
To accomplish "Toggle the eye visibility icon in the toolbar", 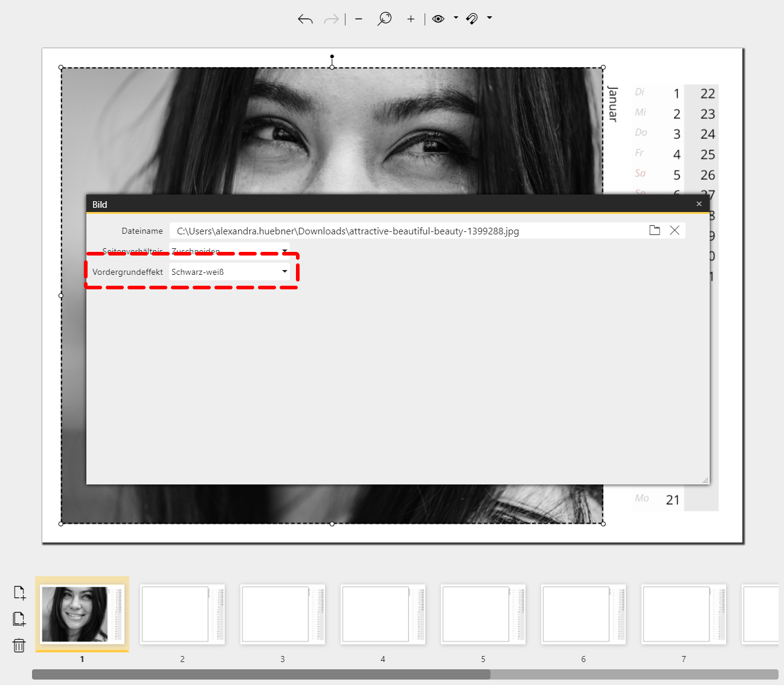I will pos(438,19).
